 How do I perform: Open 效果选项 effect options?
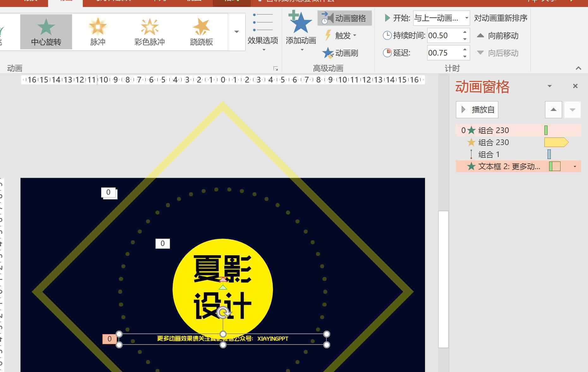(x=263, y=32)
